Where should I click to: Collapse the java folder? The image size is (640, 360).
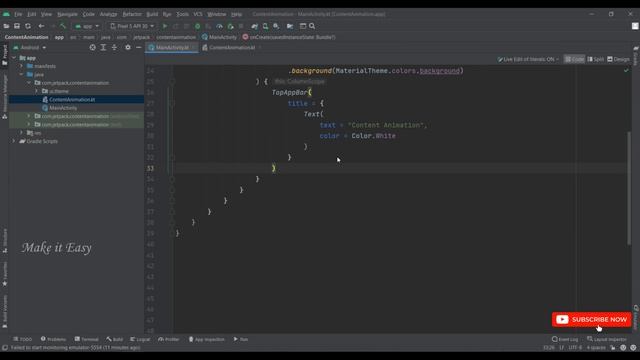pos(22,75)
